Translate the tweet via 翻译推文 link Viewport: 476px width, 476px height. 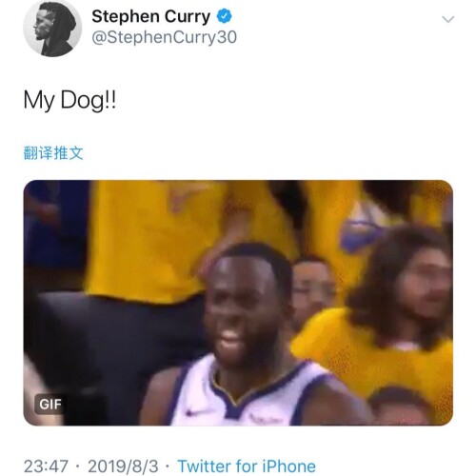pyautogui.click(x=53, y=153)
